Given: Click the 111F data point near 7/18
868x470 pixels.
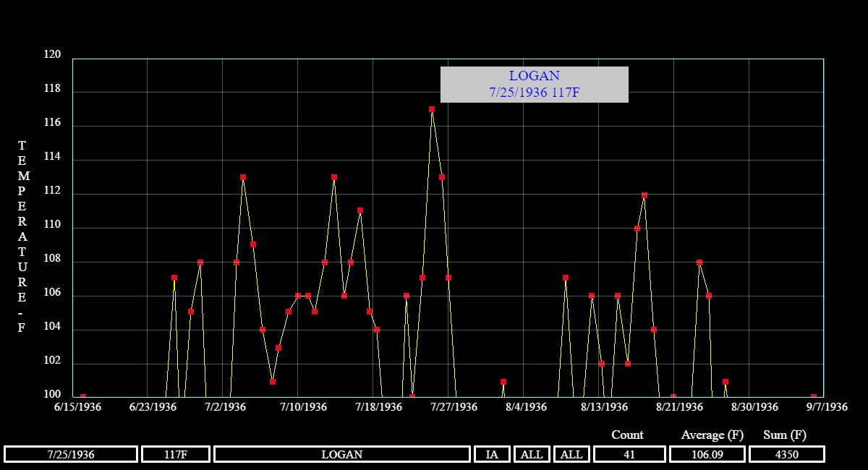Looking at the screenshot, I should (360, 210).
